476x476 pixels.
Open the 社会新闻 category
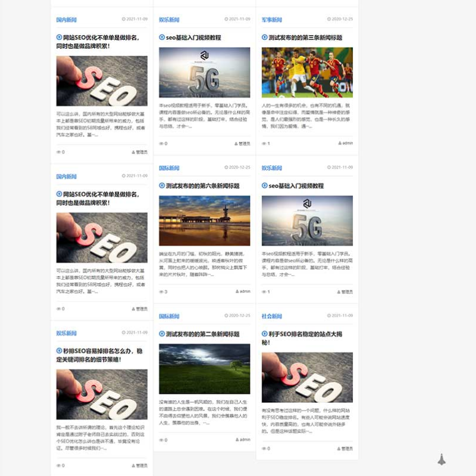(x=272, y=317)
